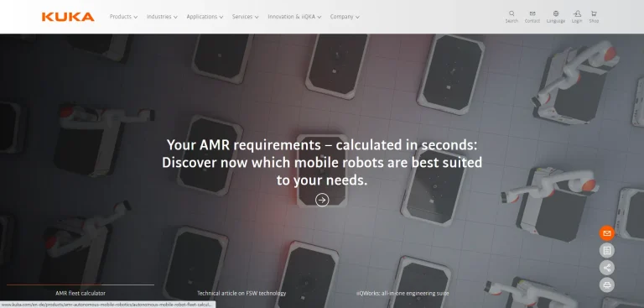Open the Login user icon
The image size is (644, 308).
(x=577, y=17)
